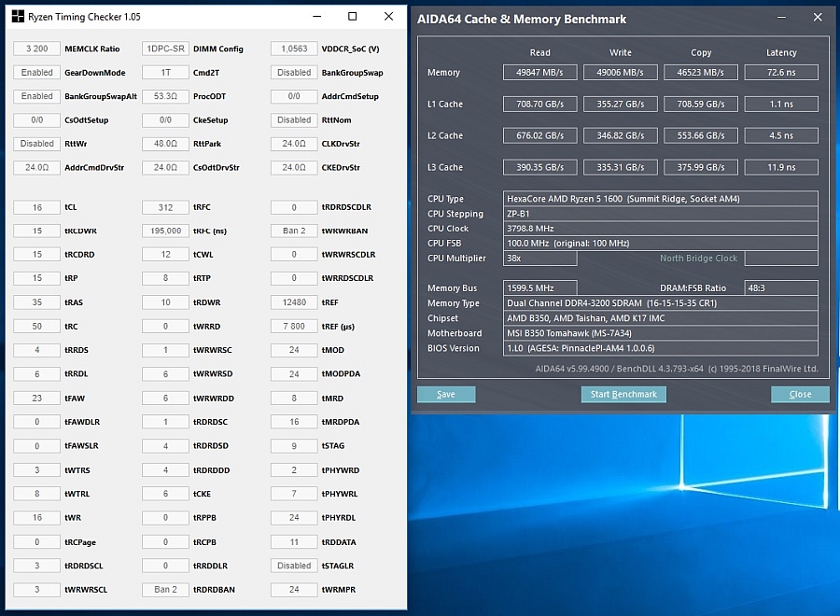Click the RttPark 48.0Ω field
This screenshot has height=616, width=840.
point(165,144)
